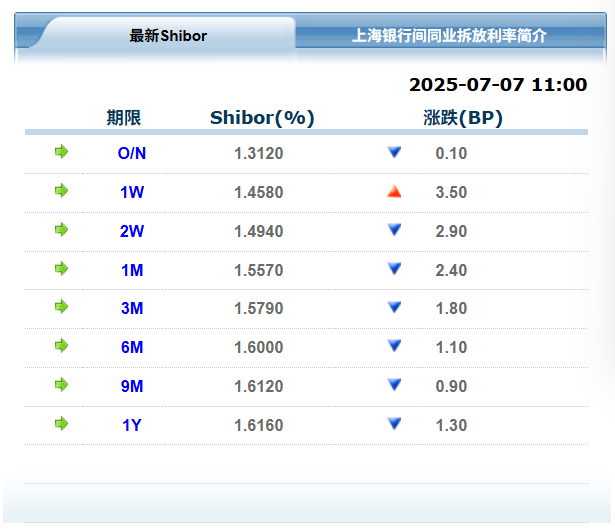Select the 2W rate value 1.4940
Image resolution: width=615 pixels, height=530 pixels.
click(x=258, y=231)
